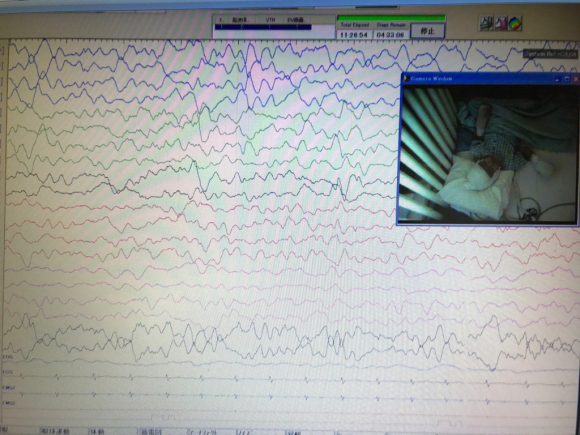Click the VTR column header
This screenshot has height=435, width=580.
[270, 20]
